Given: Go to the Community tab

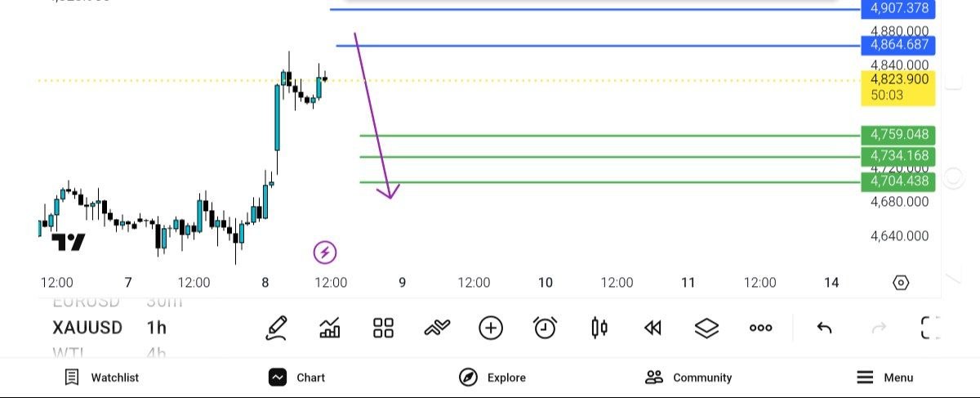Looking at the screenshot, I should (688, 378).
